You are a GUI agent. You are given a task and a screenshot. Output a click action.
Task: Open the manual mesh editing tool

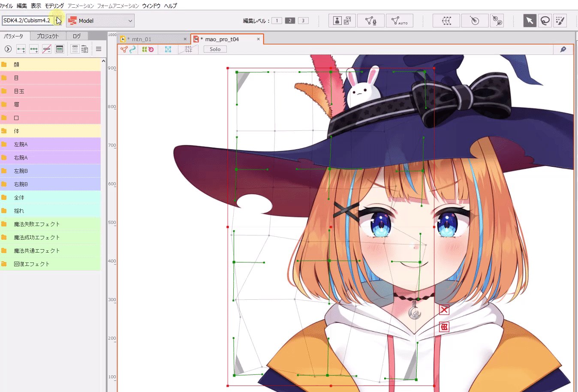[x=371, y=20]
